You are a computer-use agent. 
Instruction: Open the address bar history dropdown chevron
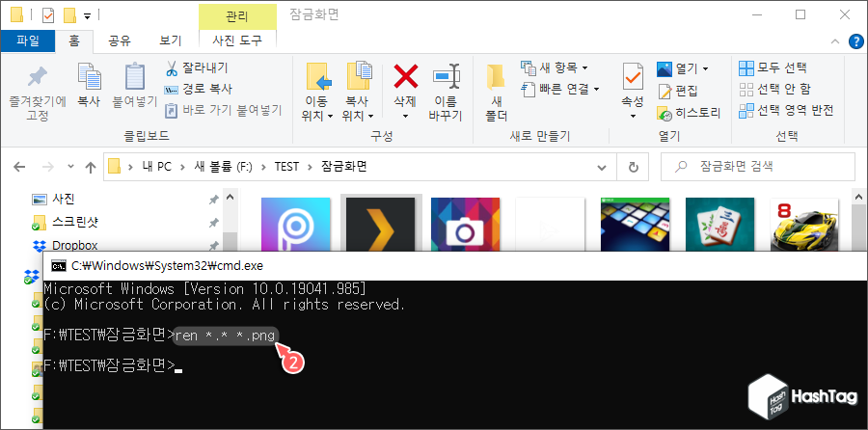click(601, 167)
